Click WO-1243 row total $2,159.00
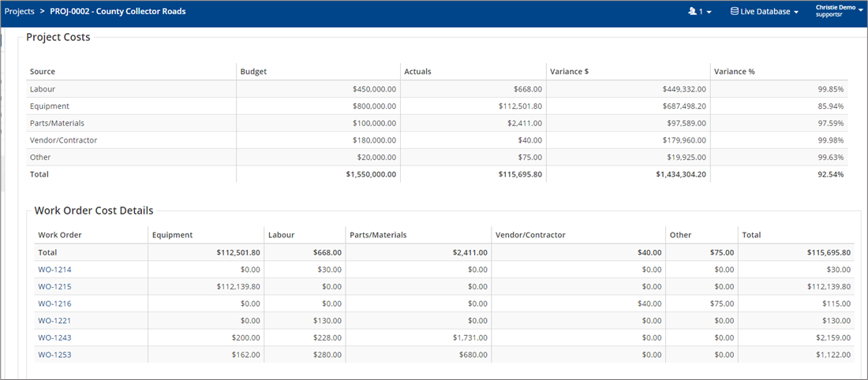 833,337
